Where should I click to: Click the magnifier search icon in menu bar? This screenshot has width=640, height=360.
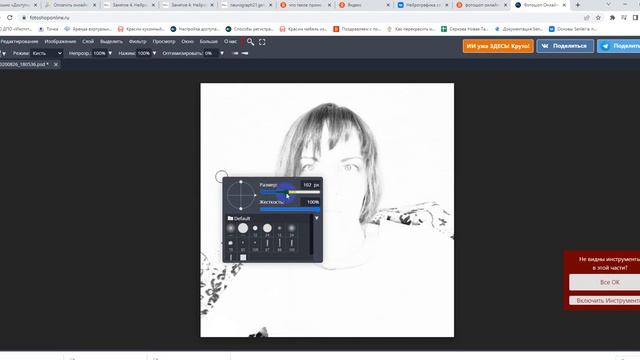250,42
